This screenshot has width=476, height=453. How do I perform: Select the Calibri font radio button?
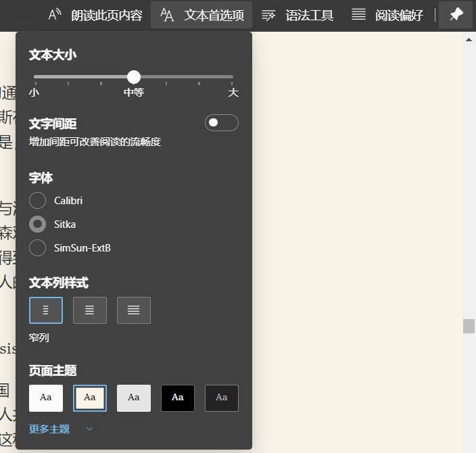click(x=38, y=200)
